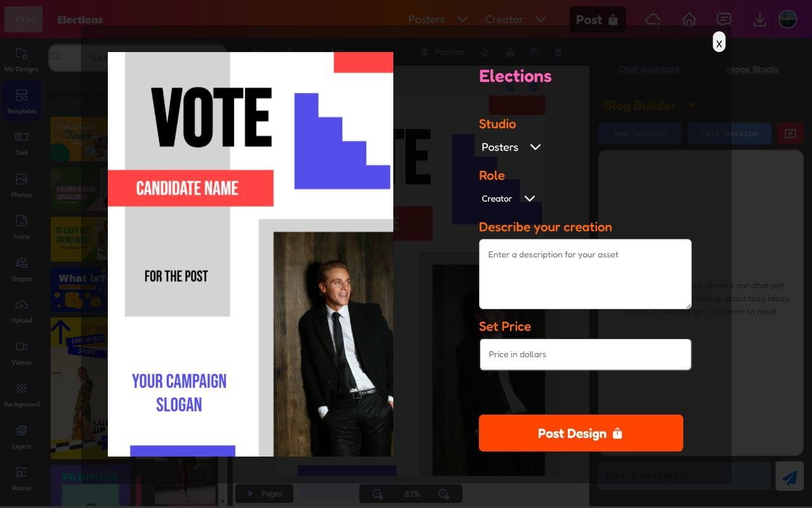Go to the home icon
Image resolution: width=812 pixels, height=508 pixels.
pyautogui.click(x=689, y=20)
